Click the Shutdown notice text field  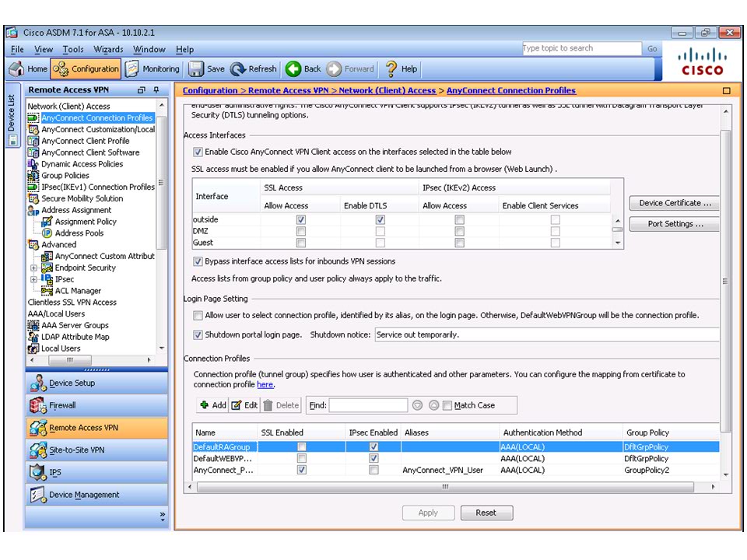[545, 334]
